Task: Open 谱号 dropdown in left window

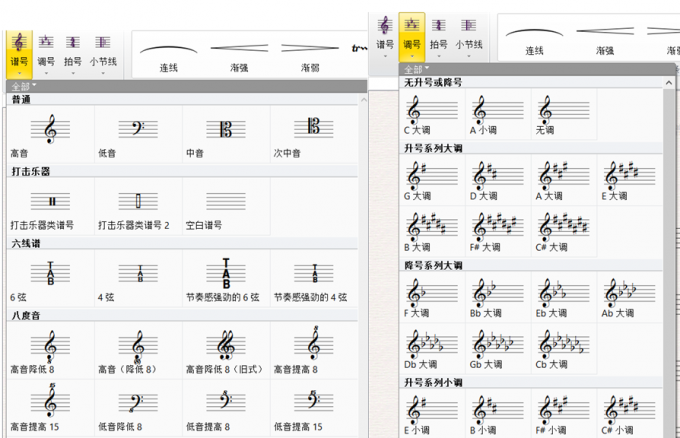Action: [x=19, y=54]
